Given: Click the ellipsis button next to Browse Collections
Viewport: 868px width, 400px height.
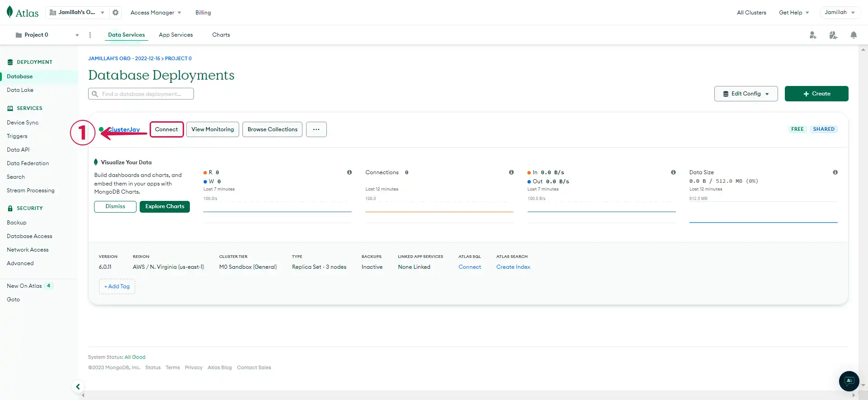Looking at the screenshot, I should click(316, 129).
